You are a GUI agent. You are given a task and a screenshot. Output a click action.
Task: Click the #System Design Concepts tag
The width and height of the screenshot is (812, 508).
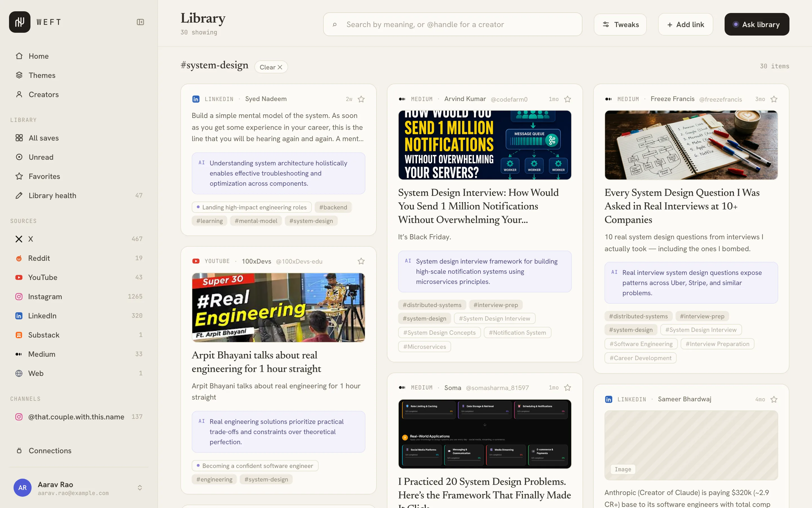coord(439,333)
